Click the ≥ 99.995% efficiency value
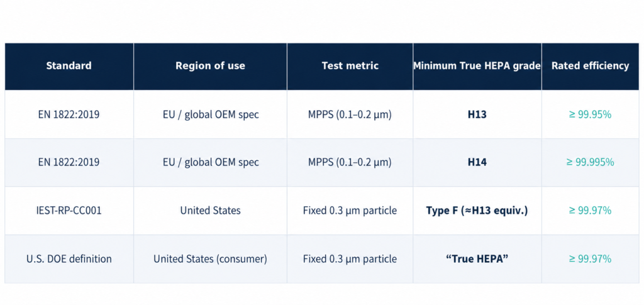 click(590, 162)
